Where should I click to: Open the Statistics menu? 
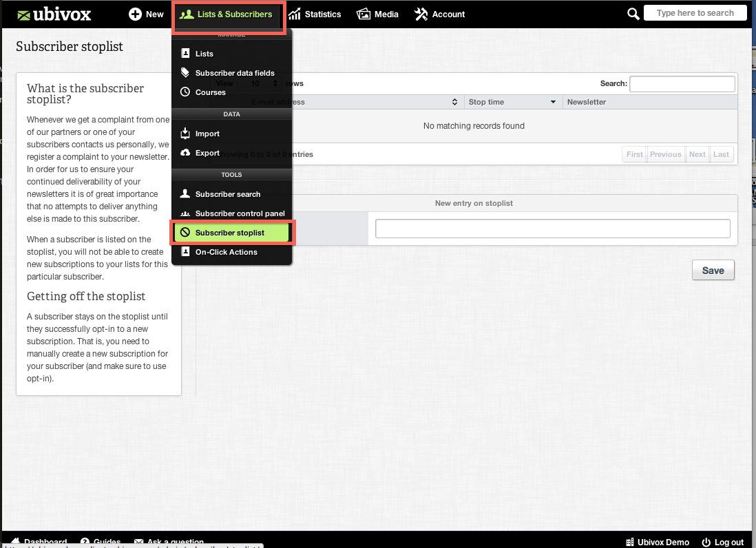point(315,14)
